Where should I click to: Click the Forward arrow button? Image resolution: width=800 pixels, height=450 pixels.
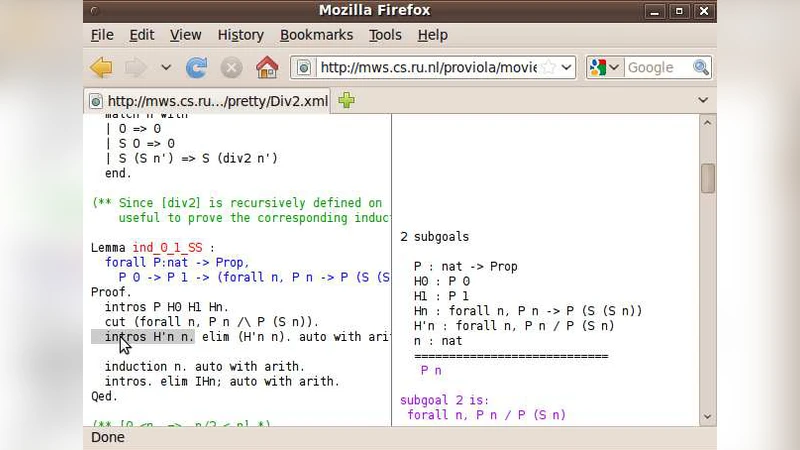[x=135, y=67]
